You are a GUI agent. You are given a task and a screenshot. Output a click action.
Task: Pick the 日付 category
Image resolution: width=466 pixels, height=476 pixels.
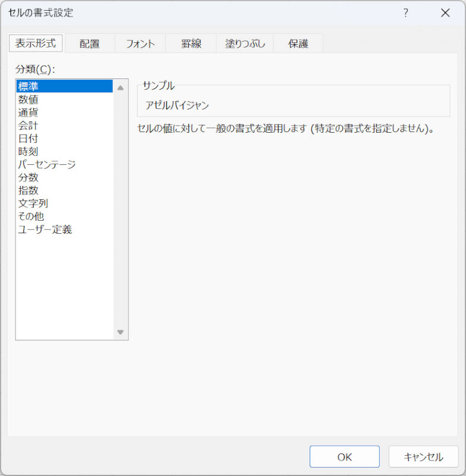pyautogui.click(x=29, y=139)
